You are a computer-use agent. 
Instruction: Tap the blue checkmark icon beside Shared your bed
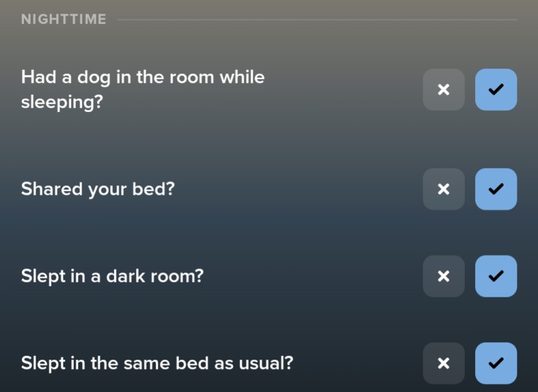point(496,189)
